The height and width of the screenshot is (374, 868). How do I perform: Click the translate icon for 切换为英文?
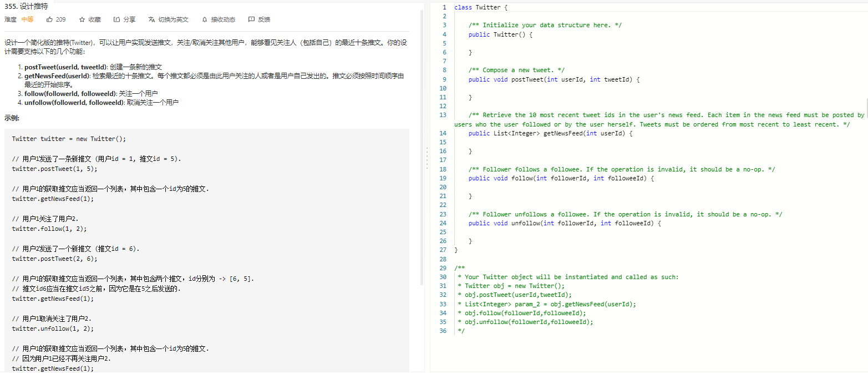point(151,19)
